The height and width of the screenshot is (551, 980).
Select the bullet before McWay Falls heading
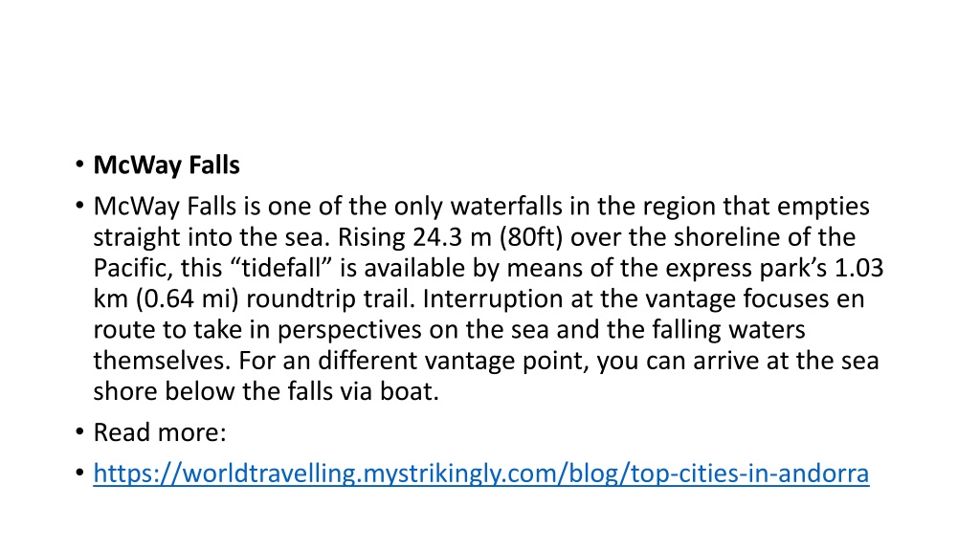(79, 165)
